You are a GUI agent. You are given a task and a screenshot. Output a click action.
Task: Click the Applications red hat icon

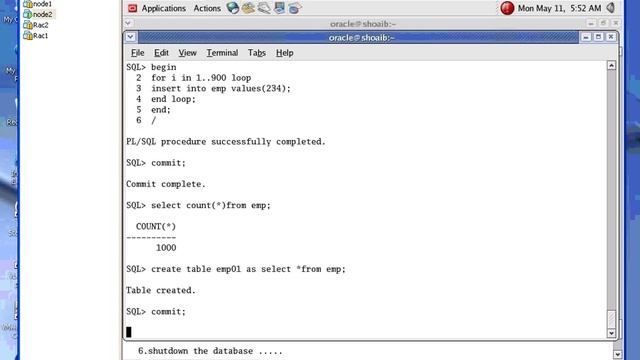tap(132, 8)
